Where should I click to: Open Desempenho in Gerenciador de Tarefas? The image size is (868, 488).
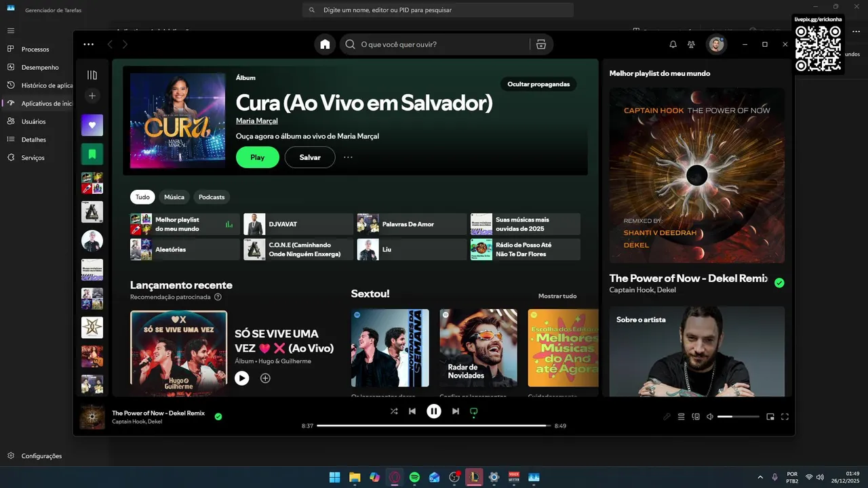pos(40,68)
